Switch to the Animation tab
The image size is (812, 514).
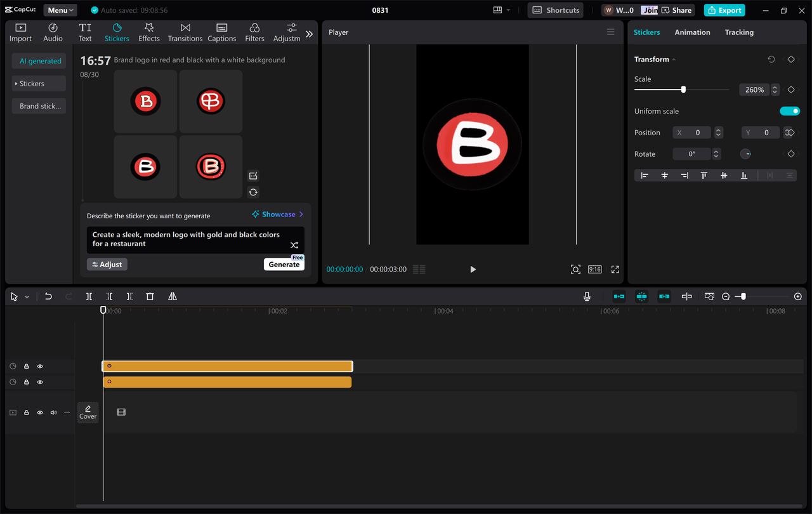coord(692,32)
